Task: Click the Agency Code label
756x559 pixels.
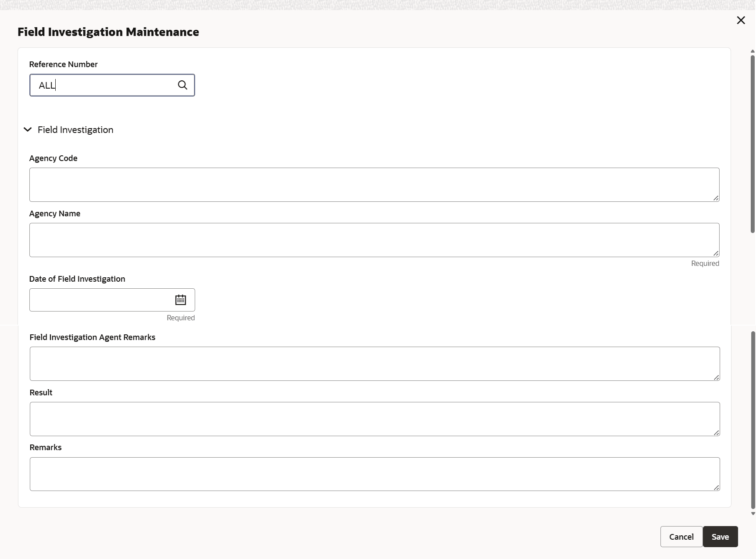Action: point(53,158)
